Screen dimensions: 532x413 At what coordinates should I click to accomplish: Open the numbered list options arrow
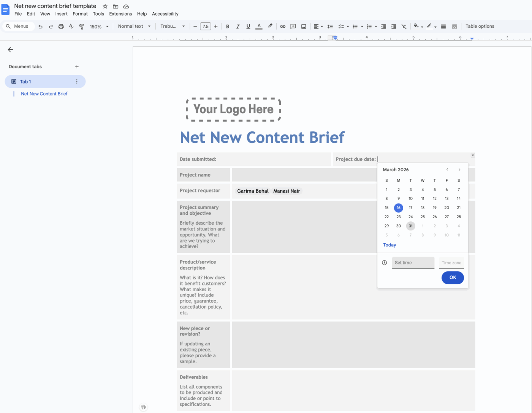tap(376, 27)
